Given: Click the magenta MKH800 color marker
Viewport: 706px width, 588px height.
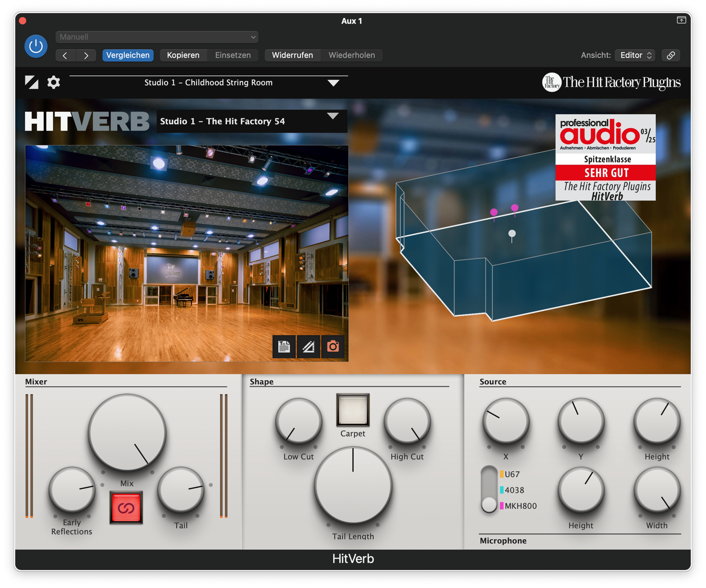Looking at the screenshot, I should (502, 506).
